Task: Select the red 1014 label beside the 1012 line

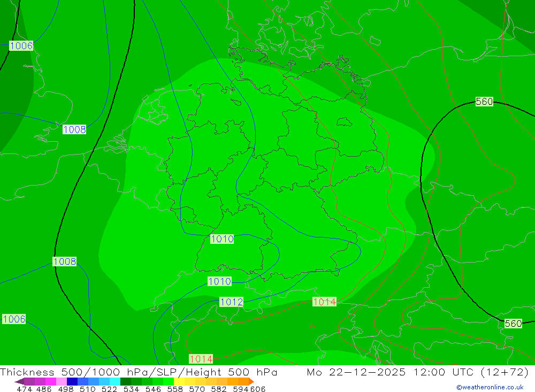Action: (x=325, y=302)
